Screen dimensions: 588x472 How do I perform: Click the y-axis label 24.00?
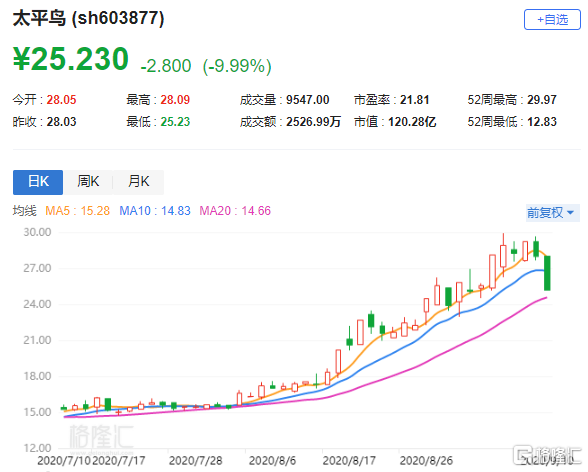click(x=37, y=304)
